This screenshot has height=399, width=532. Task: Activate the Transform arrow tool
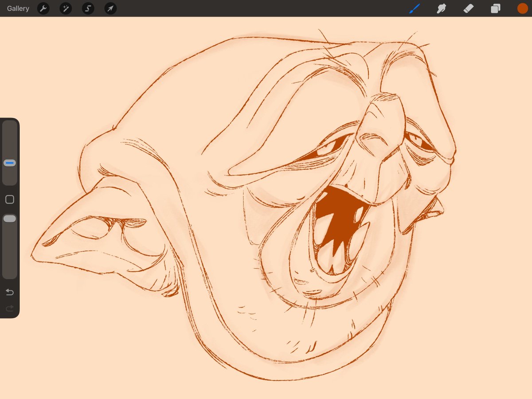pyautogui.click(x=110, y=8)
